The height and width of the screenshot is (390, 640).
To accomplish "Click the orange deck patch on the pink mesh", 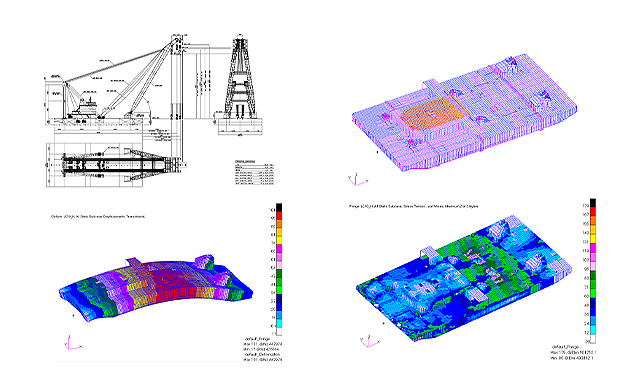I will 435,114.
